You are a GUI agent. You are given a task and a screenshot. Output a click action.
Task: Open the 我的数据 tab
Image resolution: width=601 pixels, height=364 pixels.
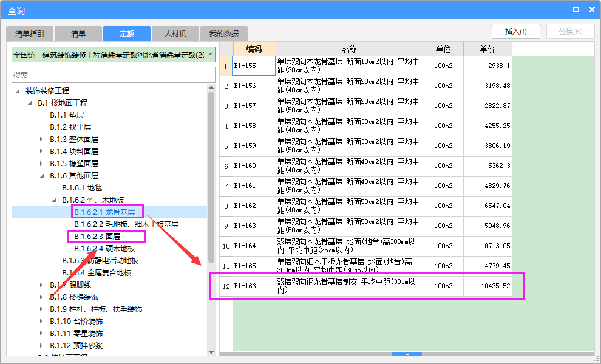point(224,34)
